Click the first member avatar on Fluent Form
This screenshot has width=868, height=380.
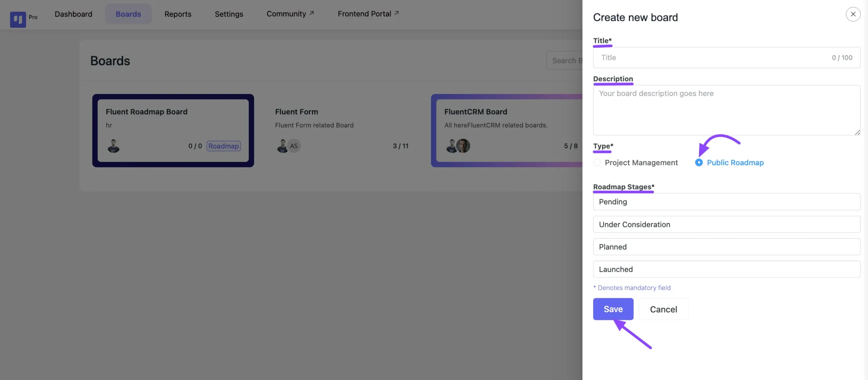(x=282, y=146)
